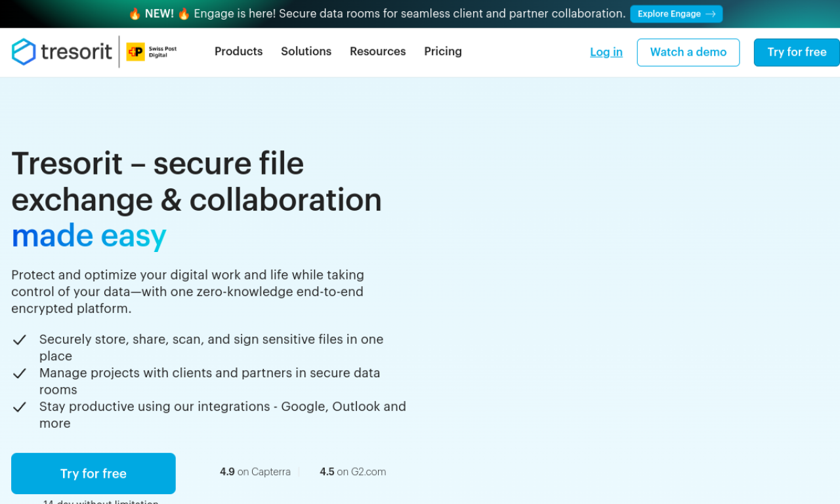This screenshot has height=504, width=840.
Task: Expand the Resources dropdown
Action: 377,51
